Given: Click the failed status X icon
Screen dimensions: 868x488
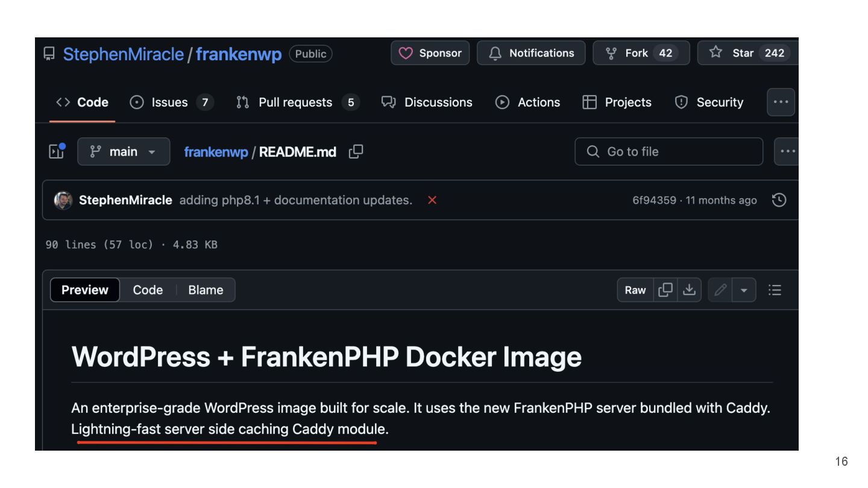Looking at the screenshot, I should click(x=432, y=200).
